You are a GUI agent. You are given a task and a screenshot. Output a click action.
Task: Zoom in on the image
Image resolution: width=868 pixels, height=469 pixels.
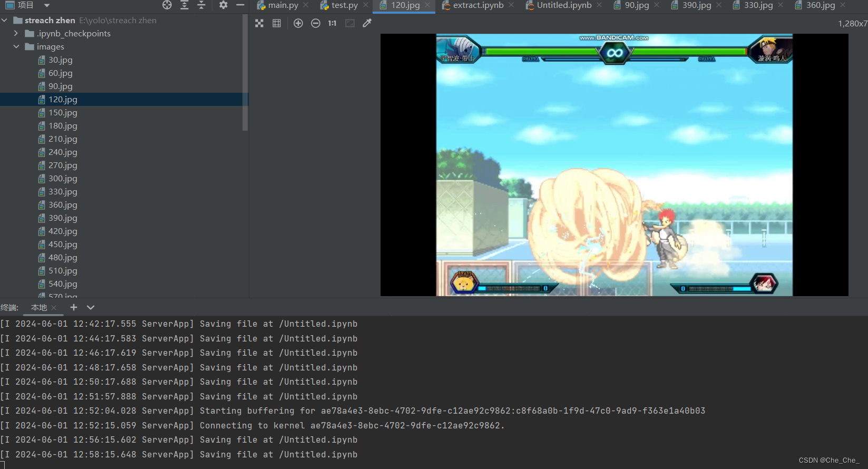click(298, 23)
